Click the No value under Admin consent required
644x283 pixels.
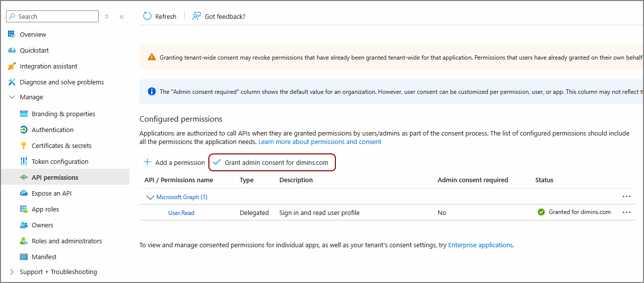tap(442, 212)
